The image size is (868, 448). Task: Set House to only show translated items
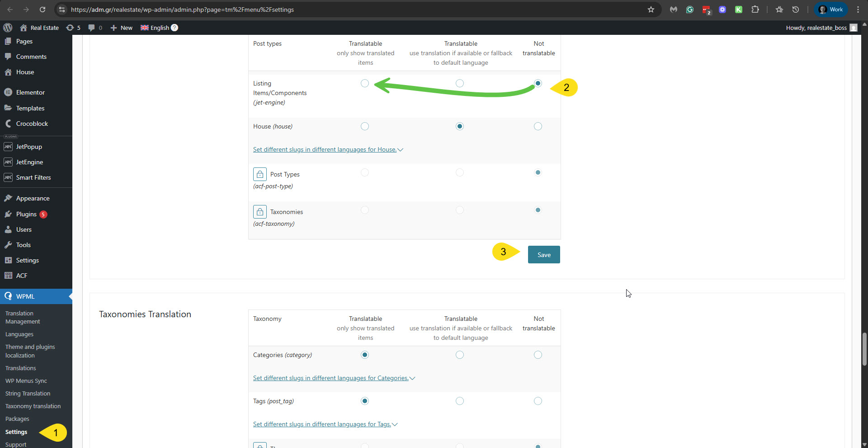[365, 126]
